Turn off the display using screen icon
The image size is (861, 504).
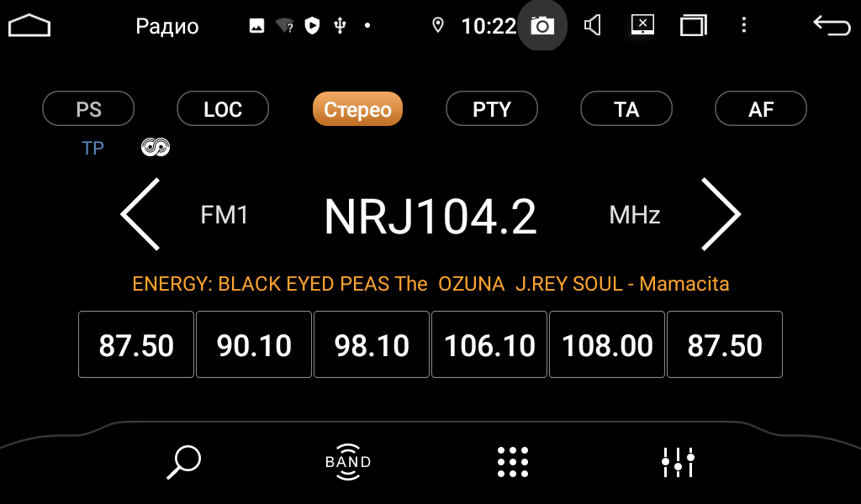coord(642,25)
